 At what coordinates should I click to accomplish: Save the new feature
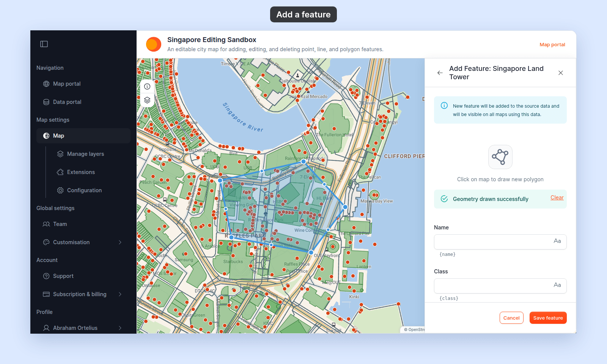548,318
